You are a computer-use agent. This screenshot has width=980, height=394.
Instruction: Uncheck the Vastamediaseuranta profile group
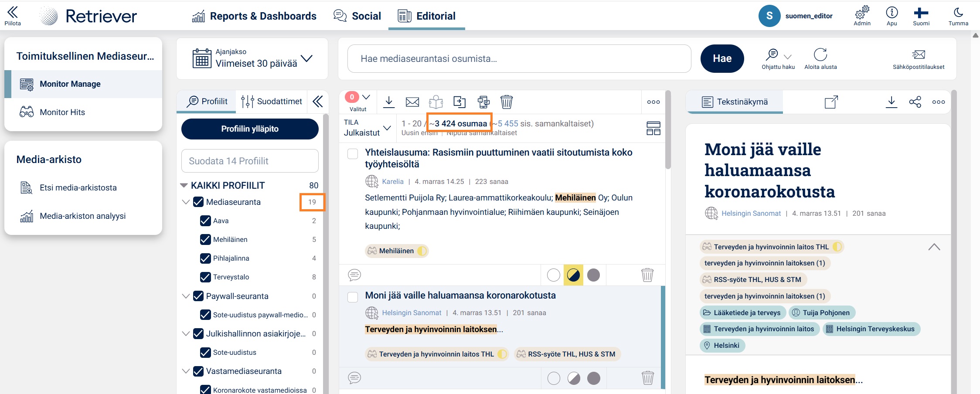[x=198, y=371]
